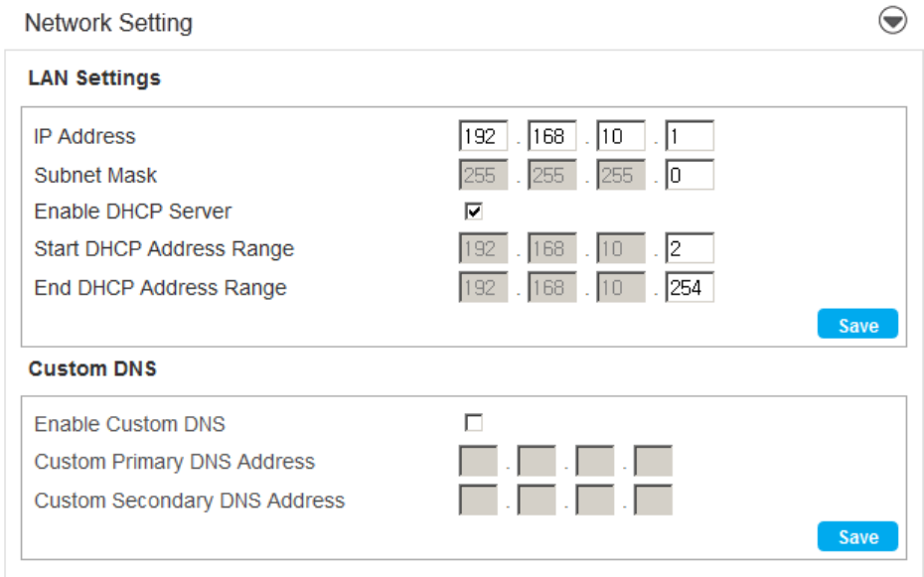Viewport: 924px width, 577px height.
Task: Tick the Enable Custom DNS checkbox
Action: pos(474,424)
